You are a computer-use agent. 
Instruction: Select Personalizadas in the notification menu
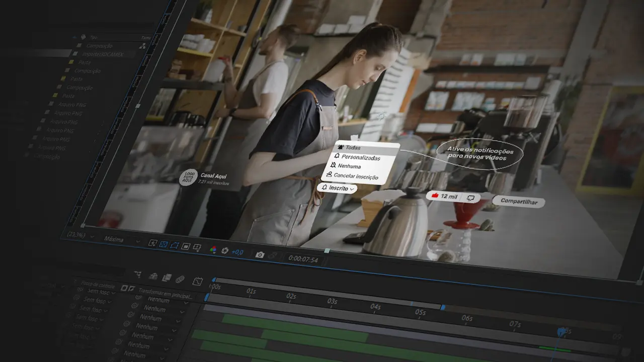coord(360,157)
